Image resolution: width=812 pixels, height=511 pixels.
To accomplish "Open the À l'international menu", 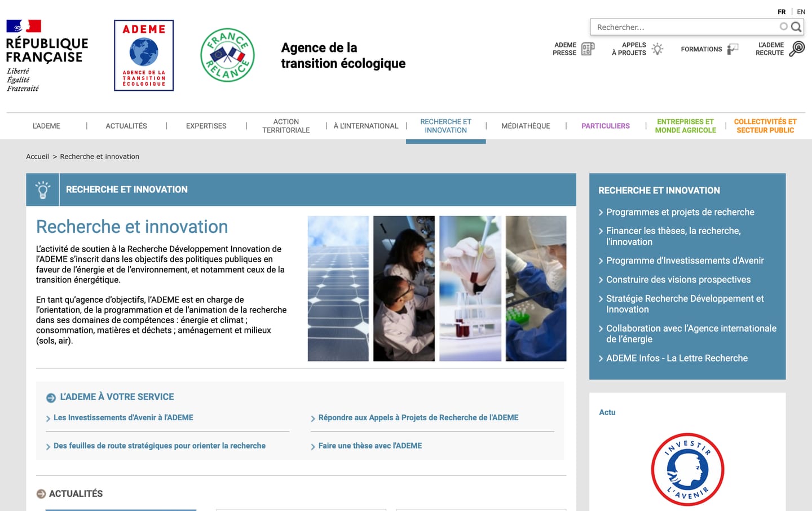I will point(366,126).
